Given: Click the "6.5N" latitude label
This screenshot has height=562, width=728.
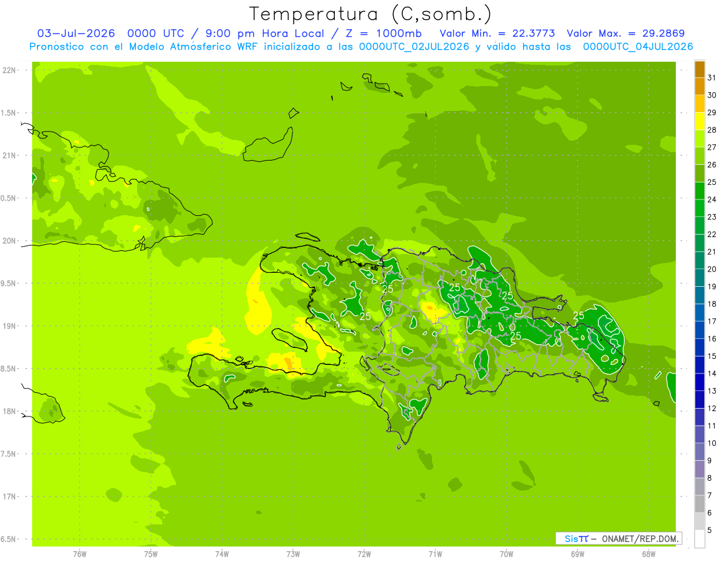Looking at the screenshot, I should tap(9, 540).
